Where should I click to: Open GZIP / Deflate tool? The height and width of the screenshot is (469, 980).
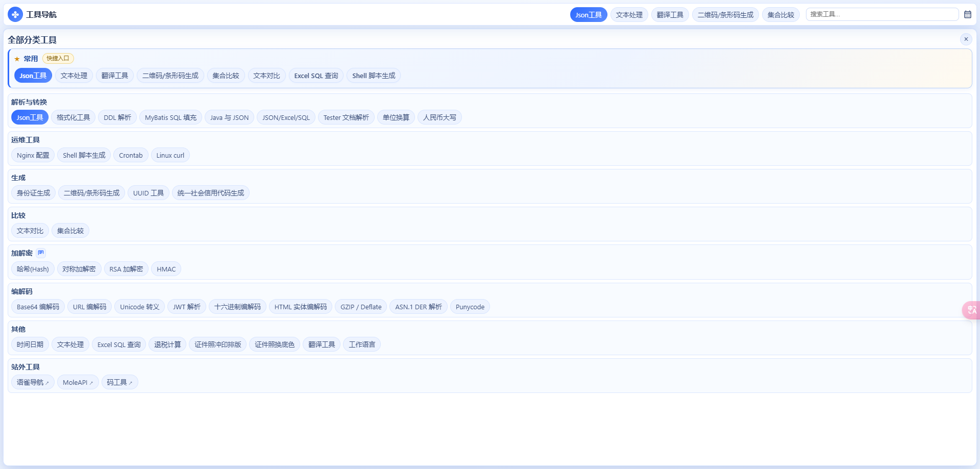point(361,307)
